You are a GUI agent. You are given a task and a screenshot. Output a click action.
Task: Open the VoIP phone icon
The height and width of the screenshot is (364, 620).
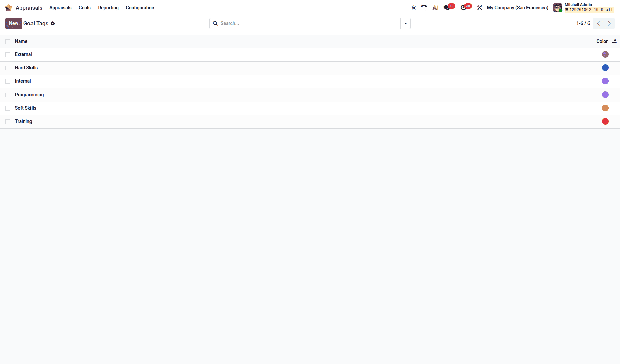424,8
